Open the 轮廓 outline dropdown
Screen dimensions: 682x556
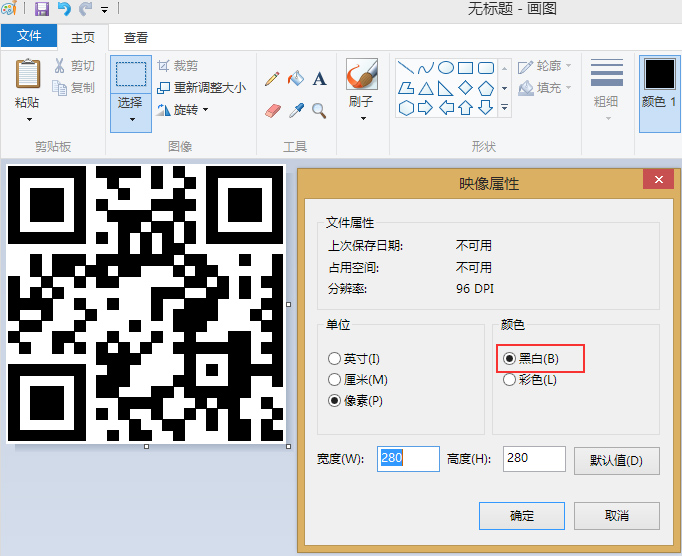pos(545,66)
